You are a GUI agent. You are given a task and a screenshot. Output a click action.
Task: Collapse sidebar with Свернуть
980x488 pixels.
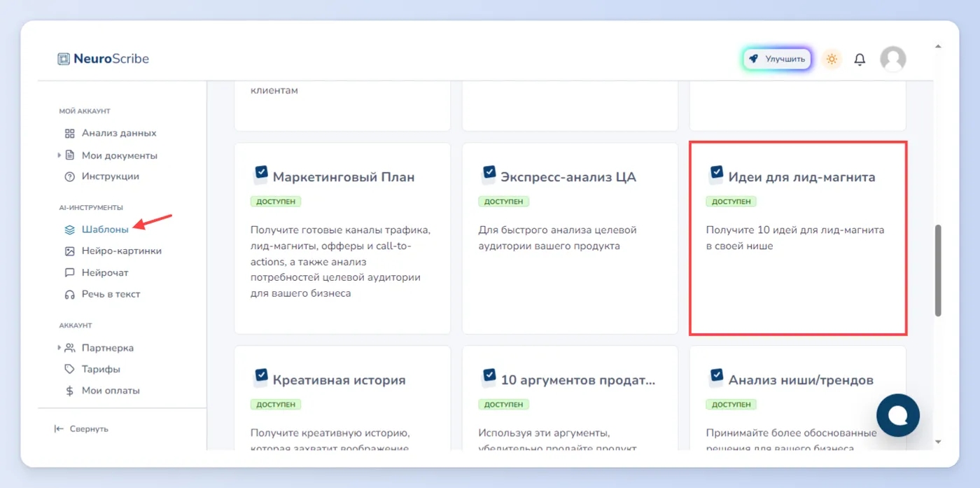pyautogui.click(x=89, y=428)
